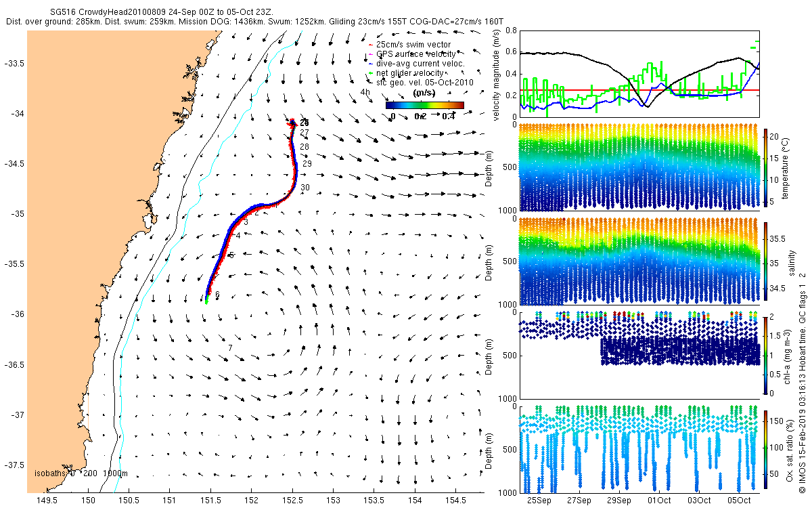
Task: Click the velocity (m/s) colorbar on the map
Action: tap(425, 105)
